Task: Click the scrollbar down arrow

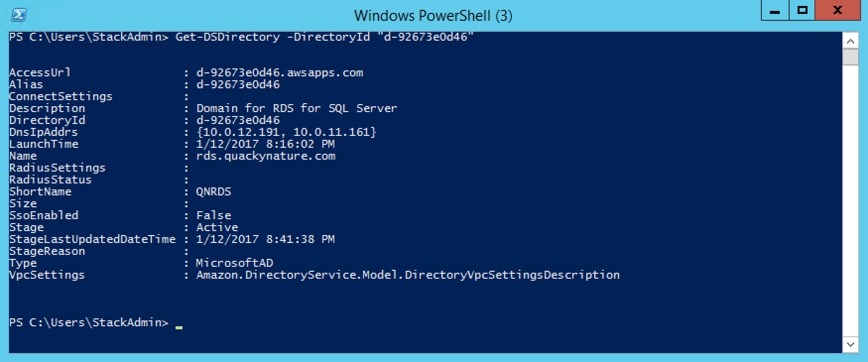Action: (851, 345)
